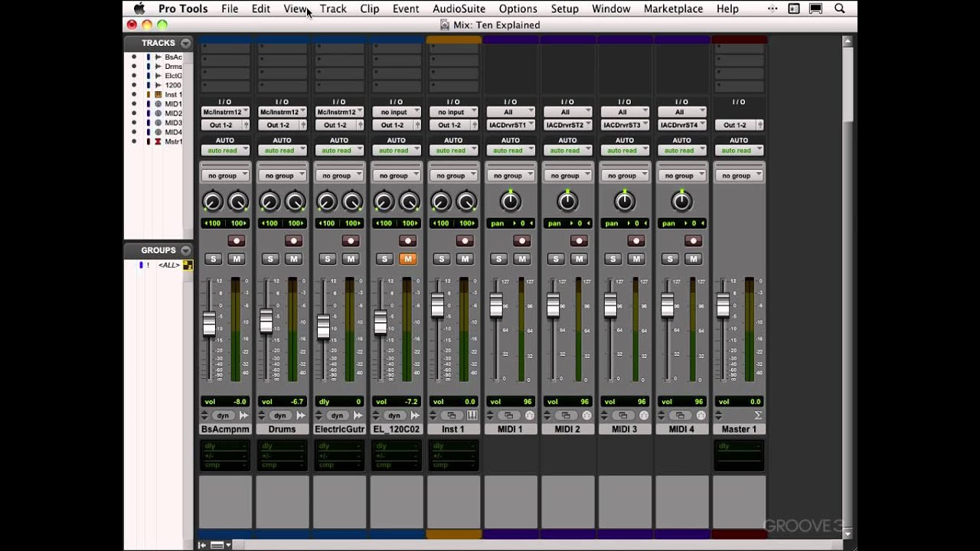Open MIDI 1 output selector IACDrvrST1
Screen dimensions: 980x551
click(511, 125)
